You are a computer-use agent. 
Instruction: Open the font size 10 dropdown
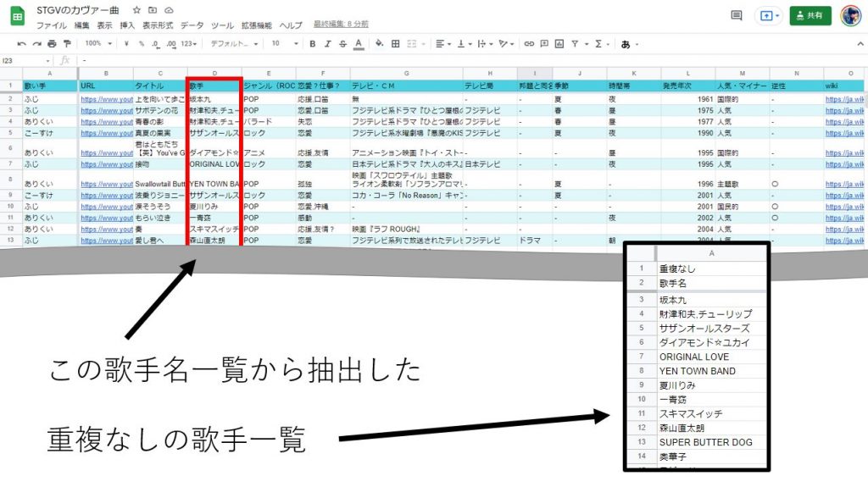pyautogui.click(x=280, y=43)
